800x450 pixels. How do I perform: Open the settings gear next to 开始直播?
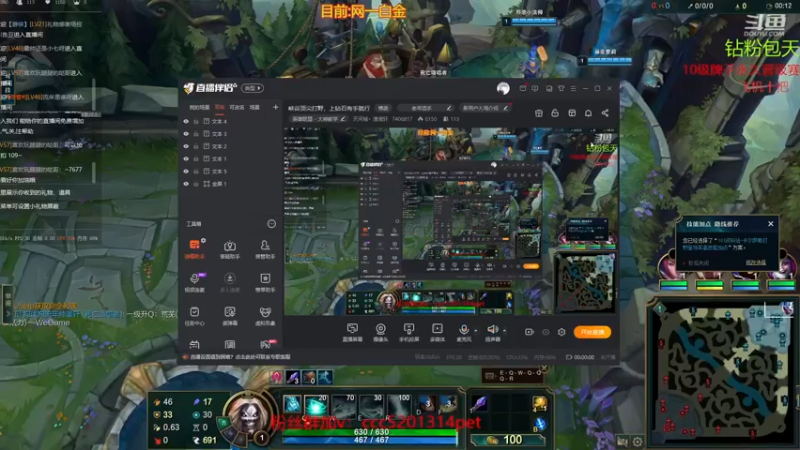click(x=561, y=332)
